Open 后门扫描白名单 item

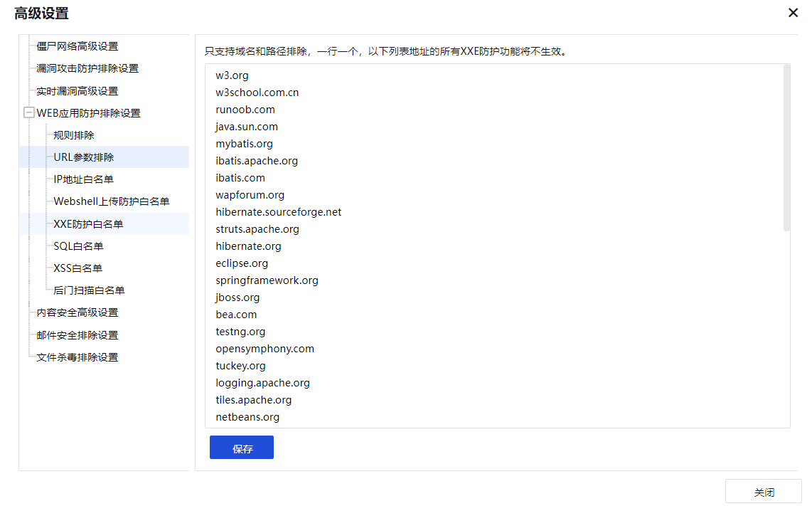[x=89, y=290]
